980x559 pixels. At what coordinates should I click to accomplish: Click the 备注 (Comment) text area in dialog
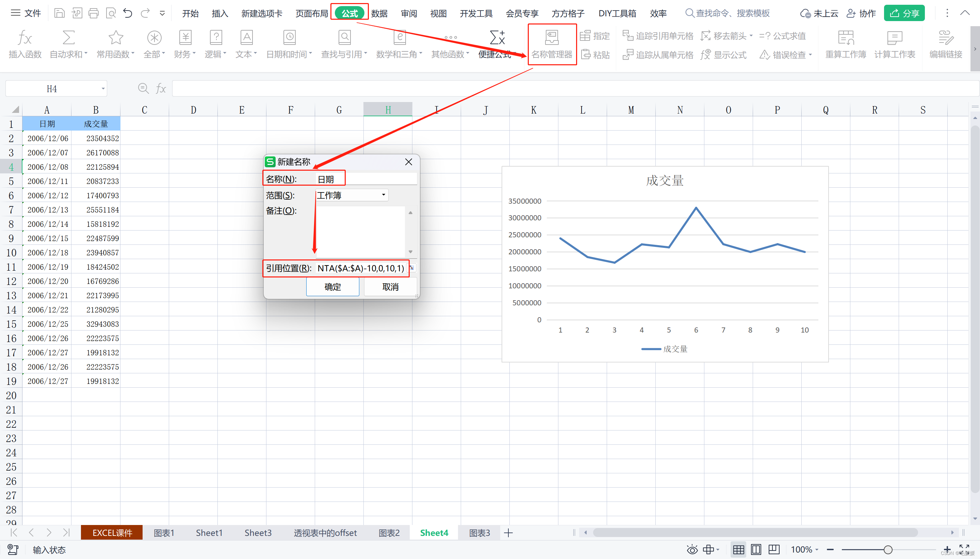click(361, 232)
